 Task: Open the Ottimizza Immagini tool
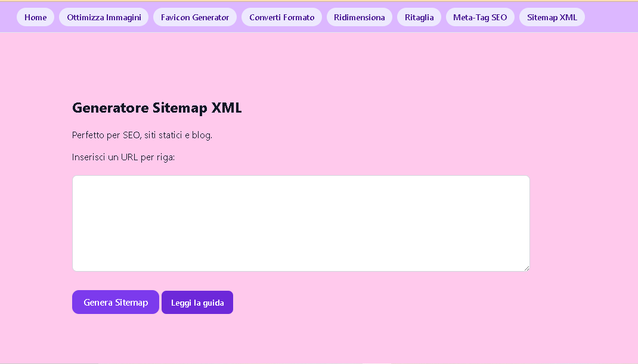click(x=104, y=17)
